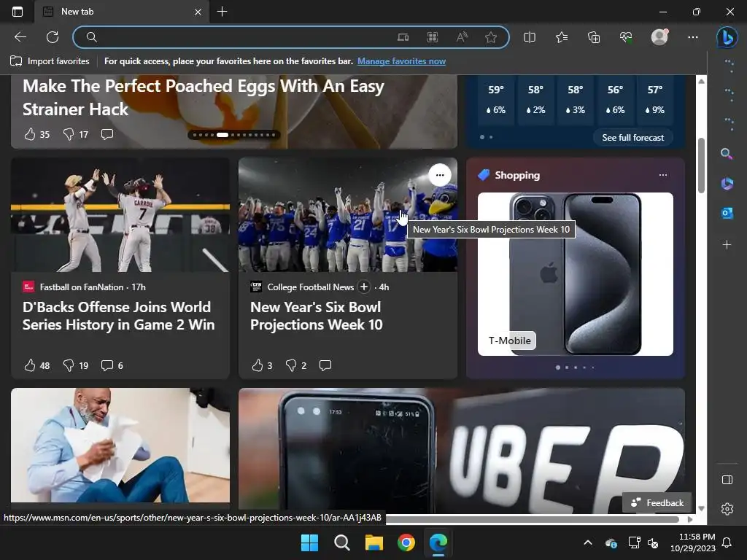
Task: Refresh the current page
Action: tap(53, 37)
